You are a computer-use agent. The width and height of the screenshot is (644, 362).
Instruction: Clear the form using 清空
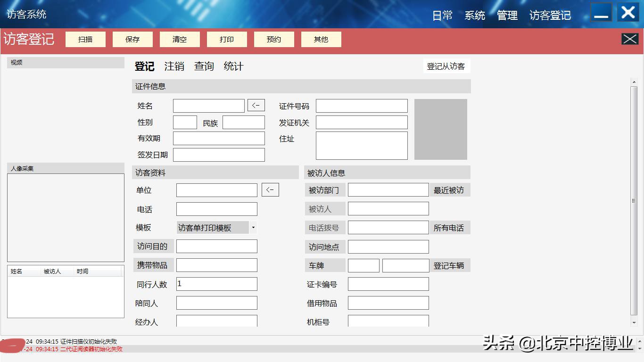180,40
